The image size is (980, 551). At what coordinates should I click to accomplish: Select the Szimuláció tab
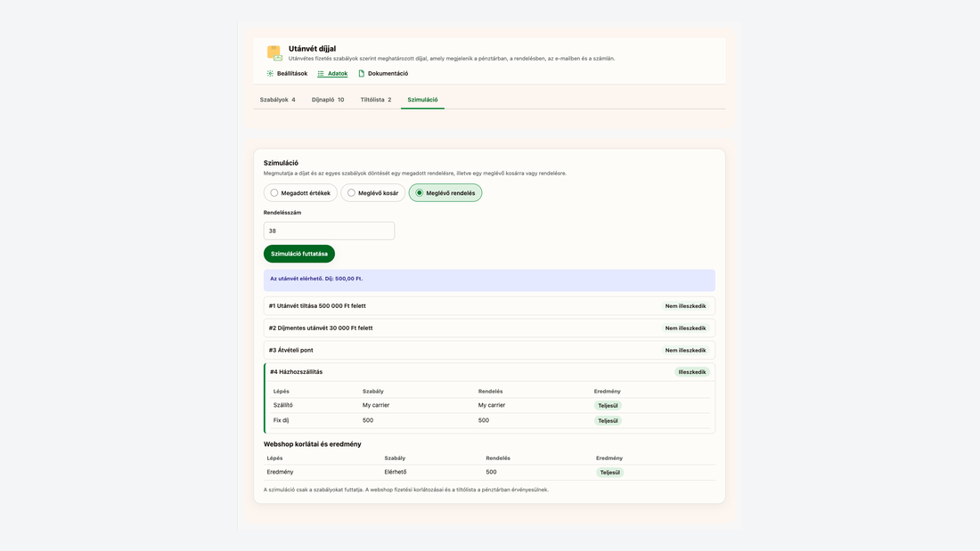coord(422,100)
